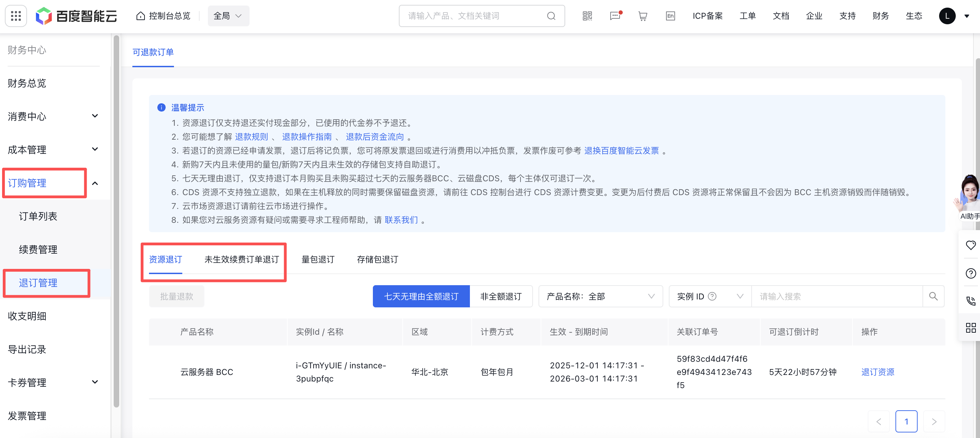The image size is (980, 438).
Task: Switch to the 量包退订 tab
Action: click(x=318, y=260)
